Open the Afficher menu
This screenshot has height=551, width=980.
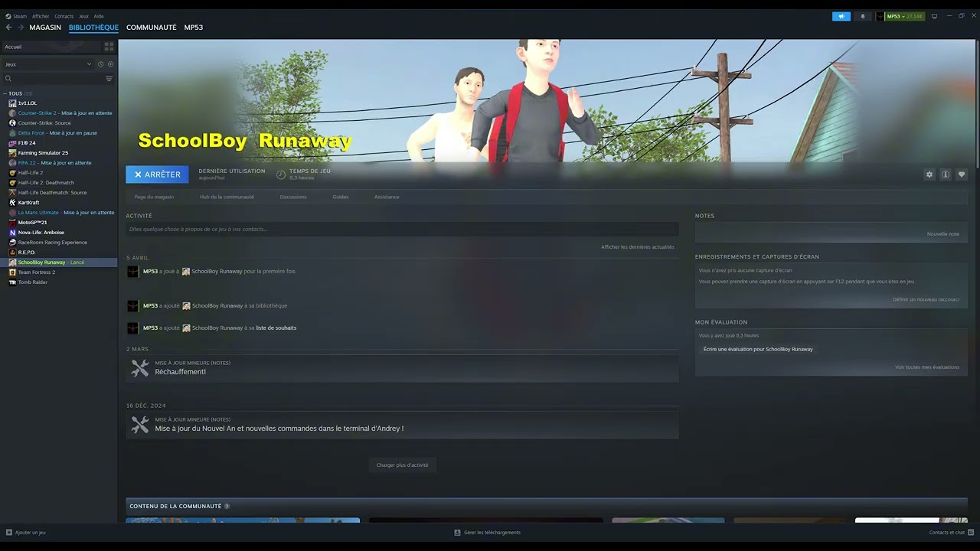[41, 16]
